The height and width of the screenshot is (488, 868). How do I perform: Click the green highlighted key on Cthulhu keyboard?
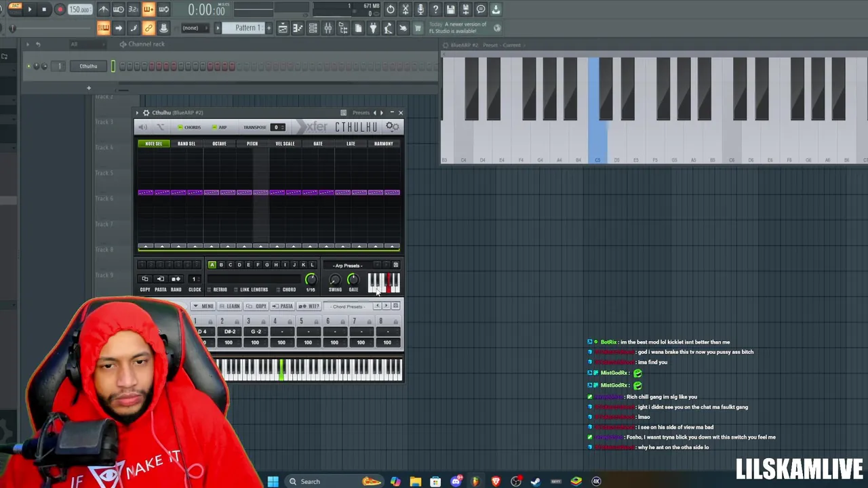tap(281, 371)
